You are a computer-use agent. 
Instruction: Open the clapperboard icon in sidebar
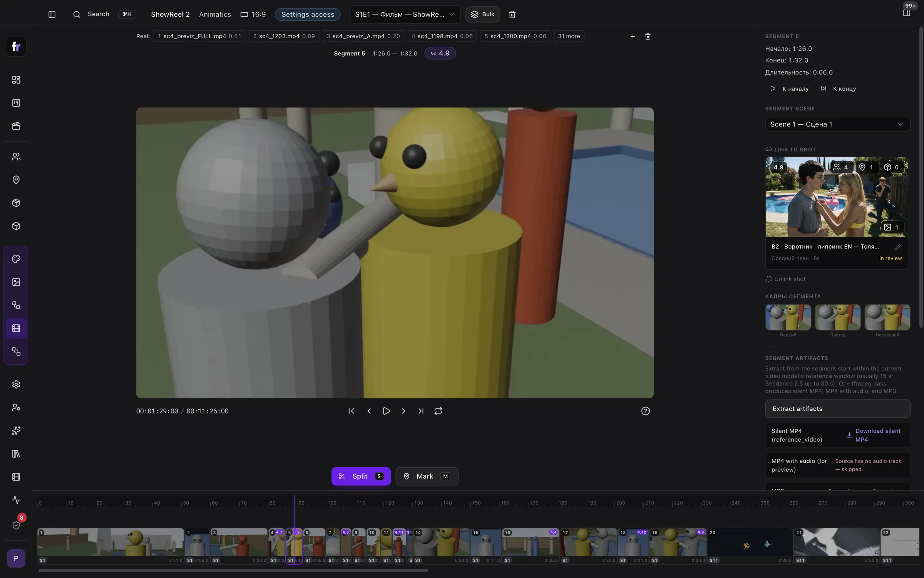16,126
